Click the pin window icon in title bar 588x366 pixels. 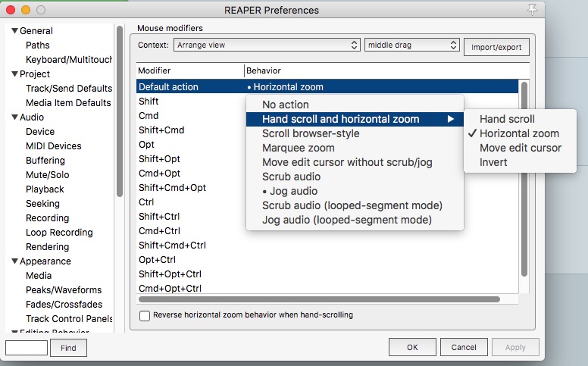tap(532, 9)
